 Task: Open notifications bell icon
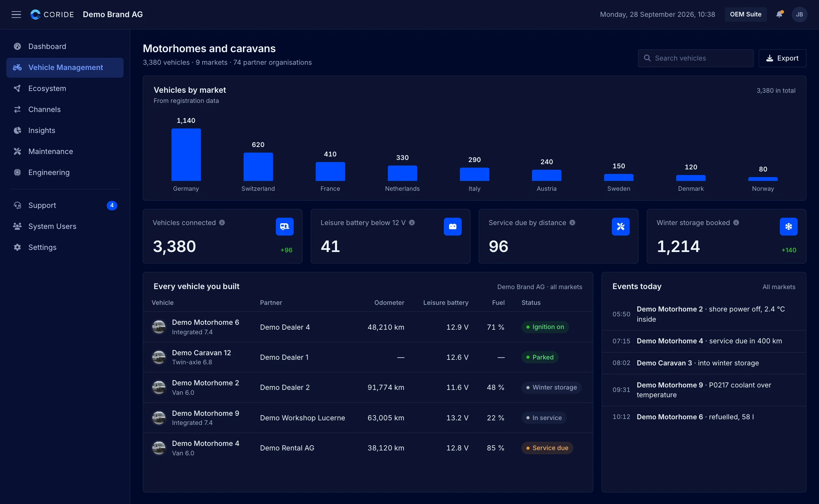pyautogui.click(x=779, y=14)
